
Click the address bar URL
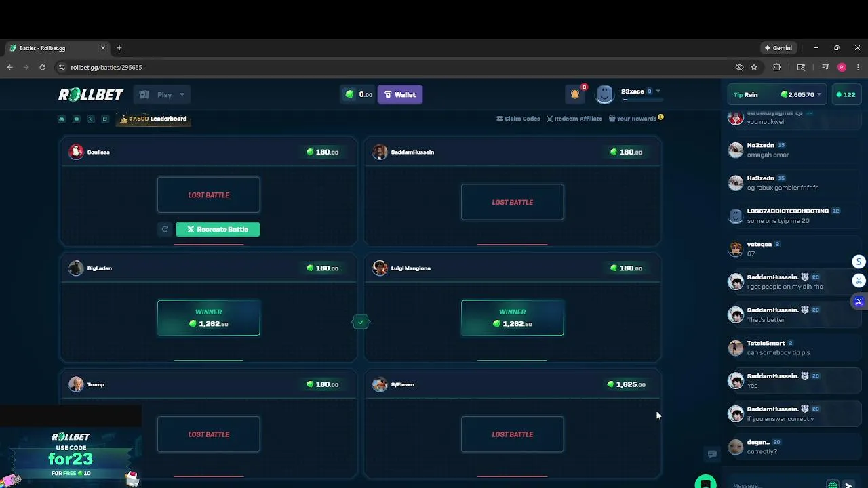click(106, 67)
